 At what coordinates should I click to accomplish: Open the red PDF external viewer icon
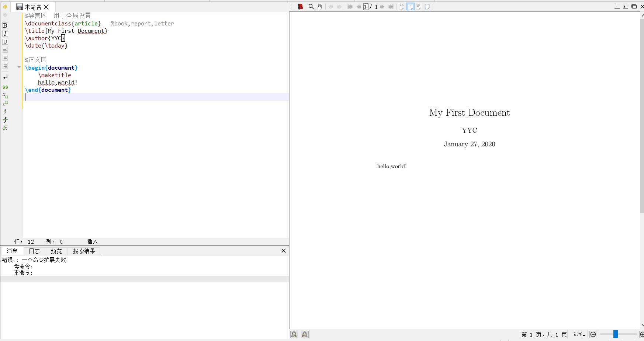[x=301, y=7]
